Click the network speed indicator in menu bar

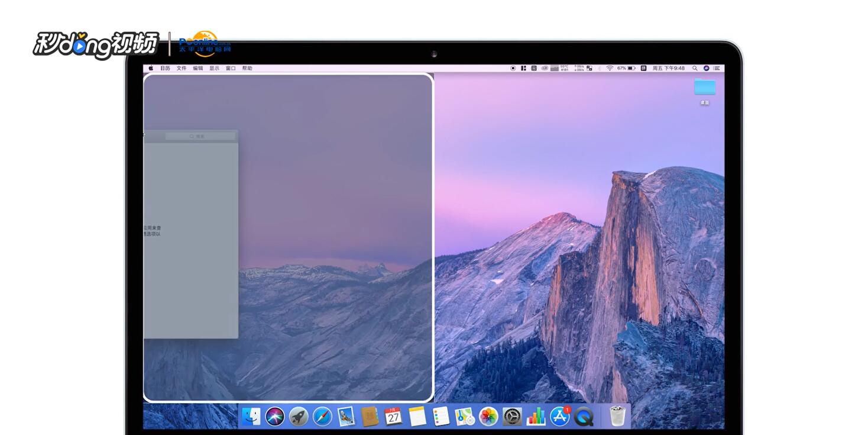tap(579, 68)
